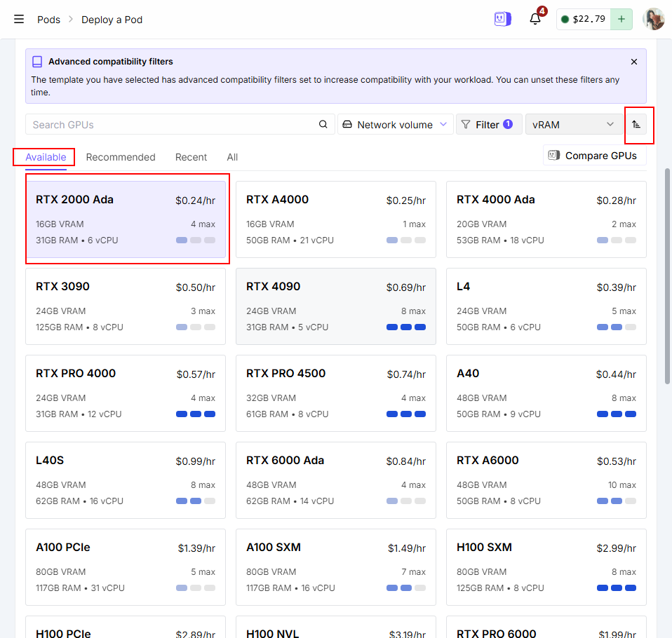
Task: Click the availability bars on H100 SXM
Action: [x=617, y=588]
